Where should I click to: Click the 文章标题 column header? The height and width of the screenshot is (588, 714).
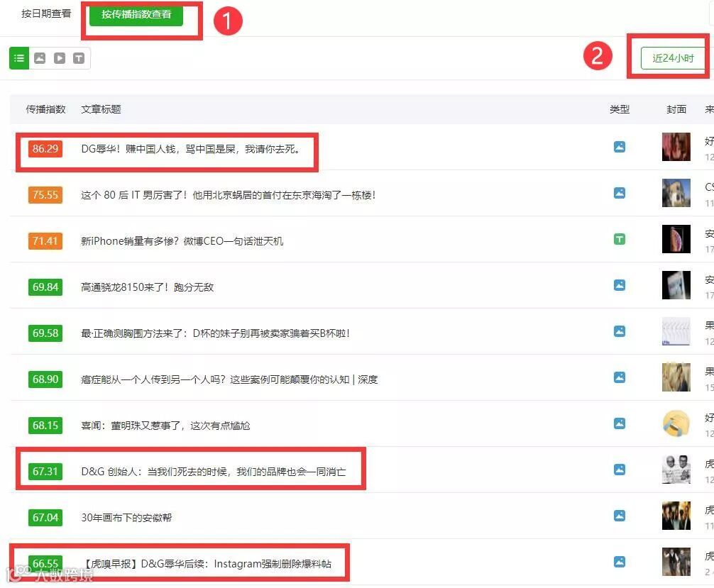pyautogui.click(x=101, y=109)
